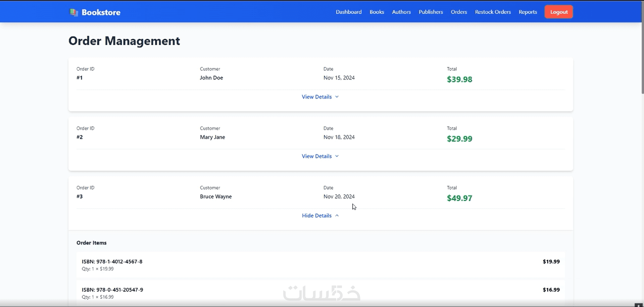Click the Bookstore brand name

(x=101, y=12)
